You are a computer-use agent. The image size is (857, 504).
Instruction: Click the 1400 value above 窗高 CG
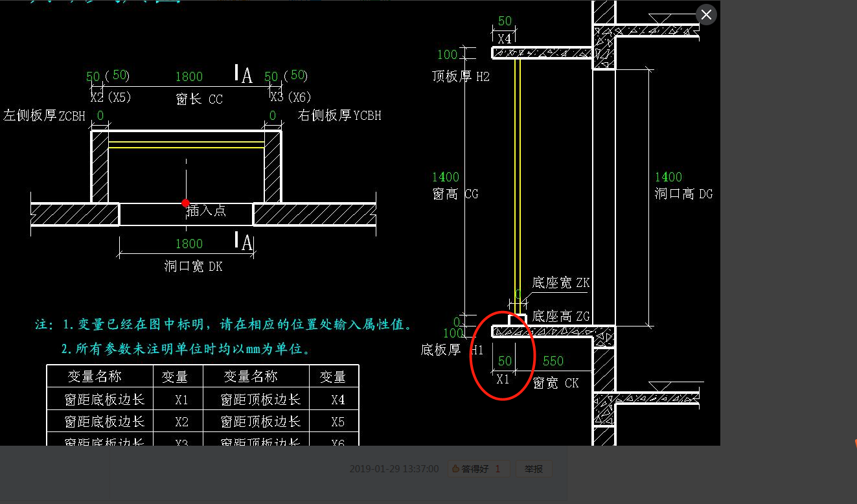click(x=446, y=177)
